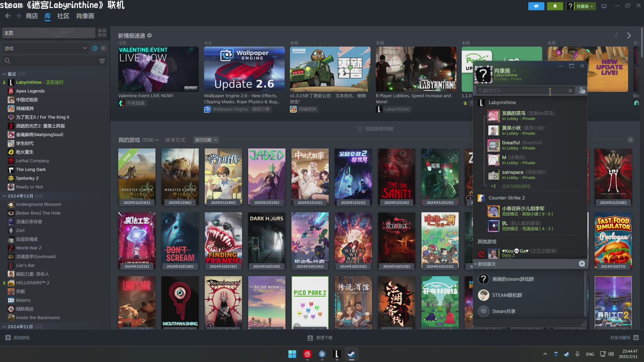
Task: Click the announcements megaphone icon
Action: [536, 6]
